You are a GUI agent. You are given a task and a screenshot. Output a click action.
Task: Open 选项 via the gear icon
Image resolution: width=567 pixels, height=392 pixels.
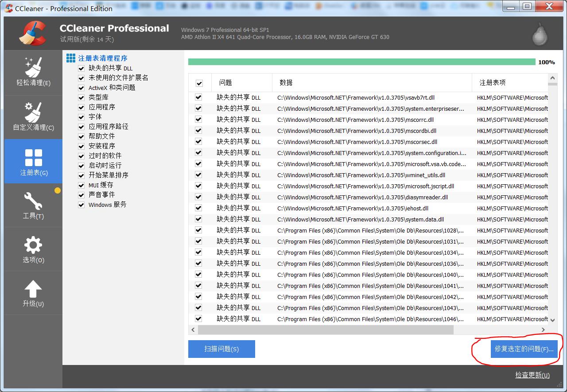coord(33,248)
